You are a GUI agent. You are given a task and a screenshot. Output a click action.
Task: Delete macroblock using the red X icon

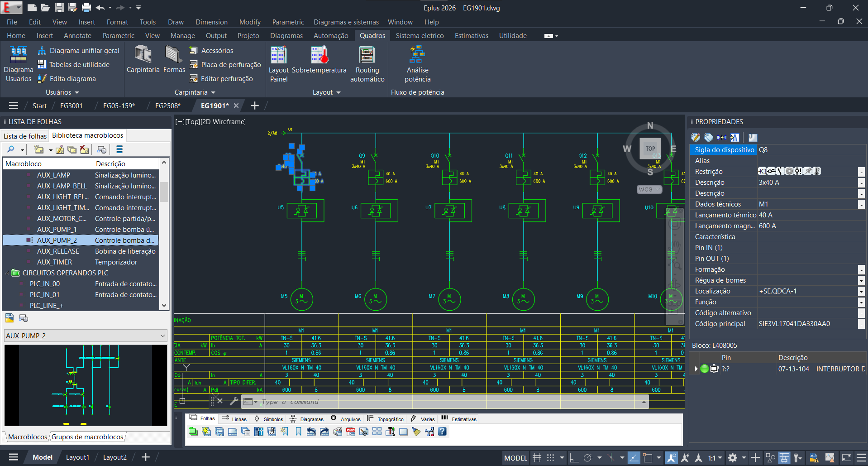(x=85, y=149)
